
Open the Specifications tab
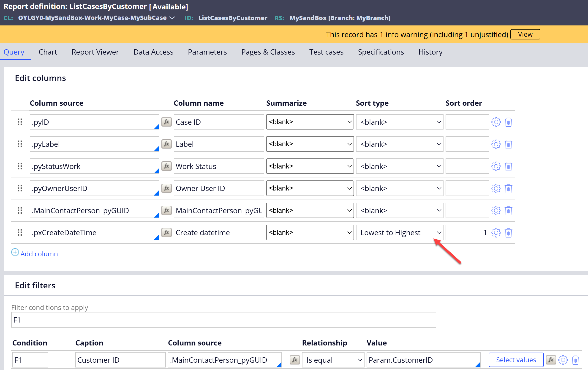click(381, 52)
